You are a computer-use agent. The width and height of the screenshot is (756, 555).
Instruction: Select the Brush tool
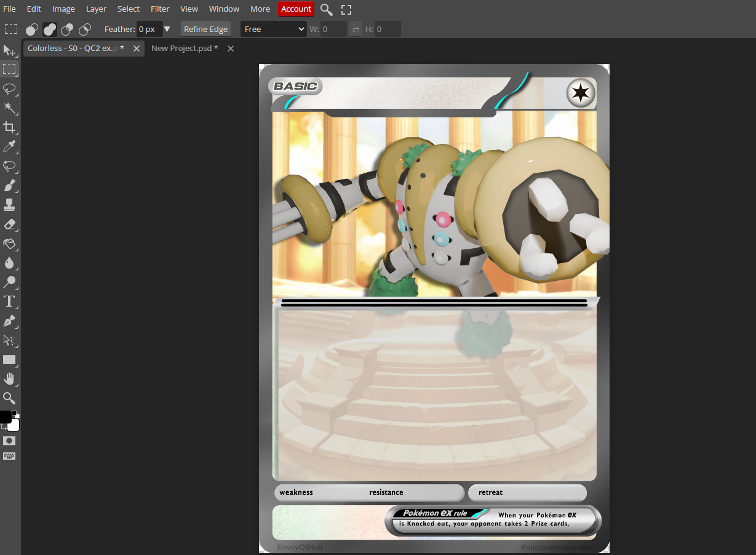point(9,185)
